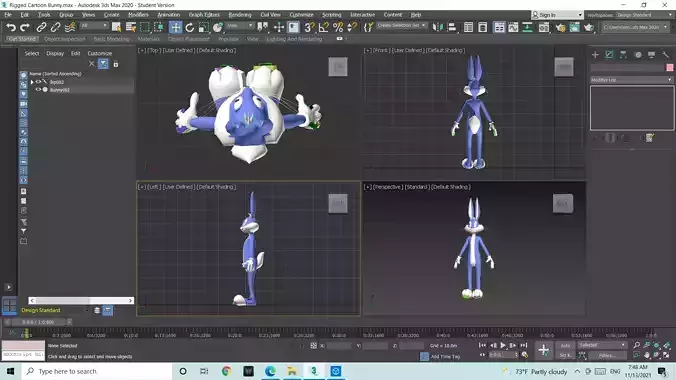Activate the Select and Rotate tool
Image resolution: width=676 pixels, height=380 pixels.
tap(190, 28)
